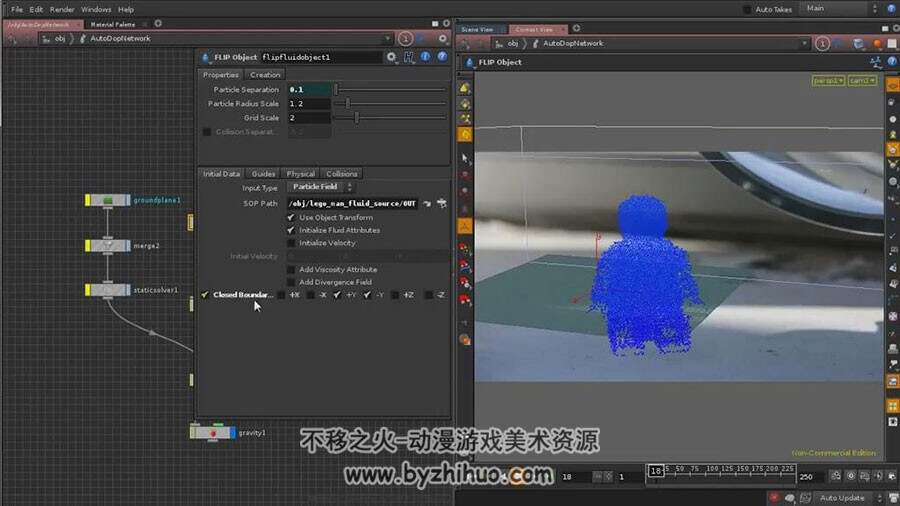The height and width of the screenshot is (506, 900).
Task: Toggle the +Y closed boundary checkbox
Action: 337,295
